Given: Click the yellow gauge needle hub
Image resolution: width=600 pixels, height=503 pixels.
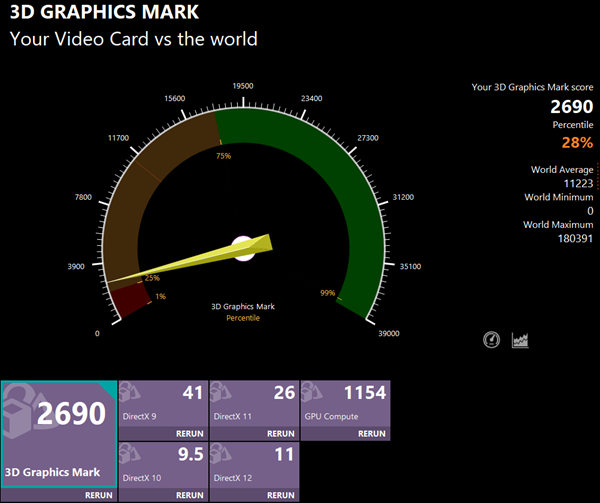Looking at the screenshot, I should (x=243, y=247).
